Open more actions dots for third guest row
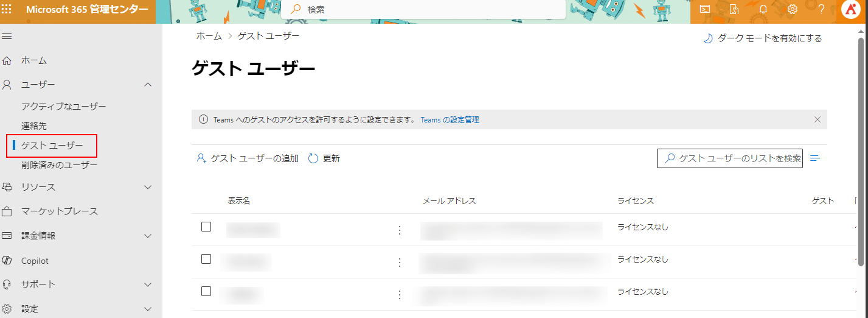Screen dimensions: 868x318 coord(400,295)
